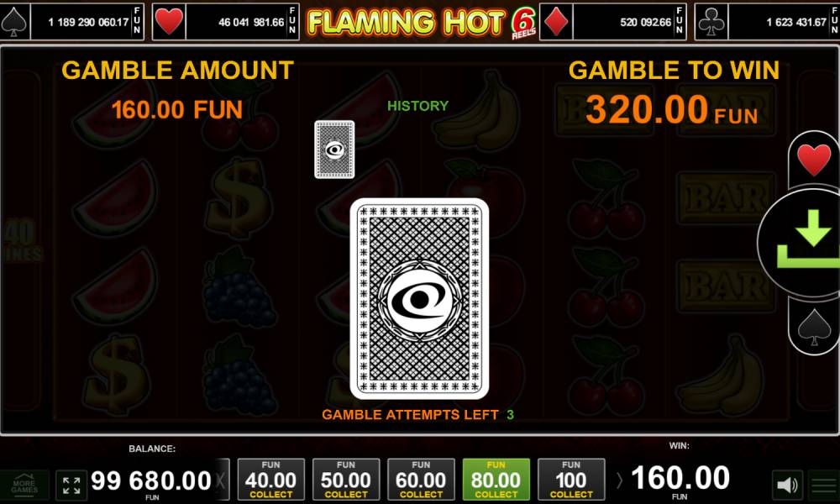
Task: Click the spade jackpot icon
Action: [15, 22]
